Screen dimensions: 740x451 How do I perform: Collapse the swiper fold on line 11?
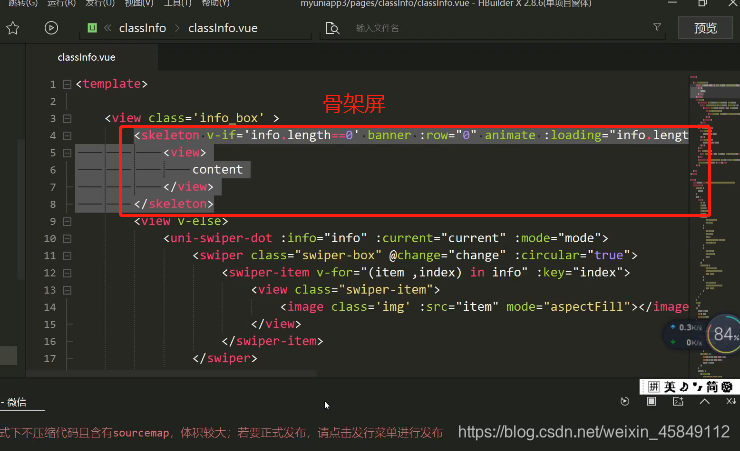pyautogui.click(x=67, y=256)
